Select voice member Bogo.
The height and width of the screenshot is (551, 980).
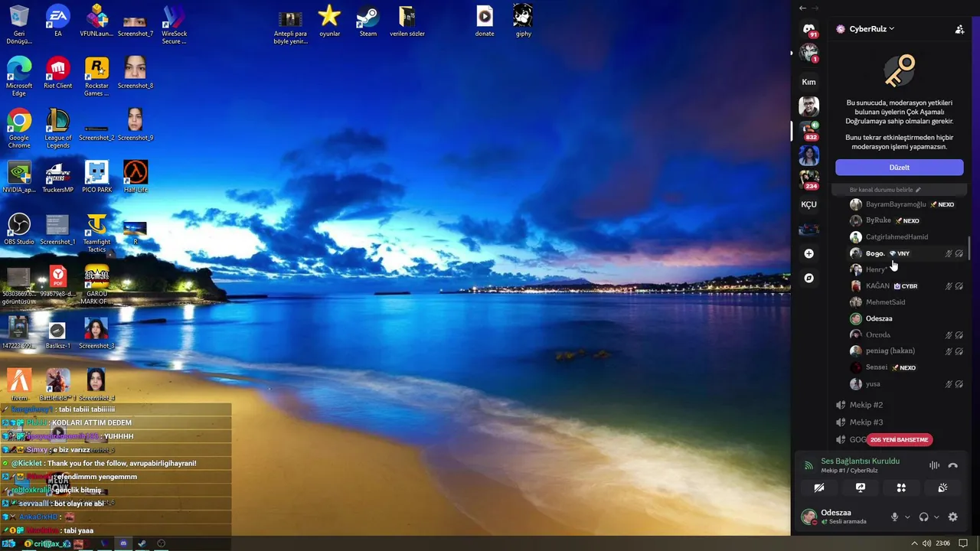(x=907, y=253)
